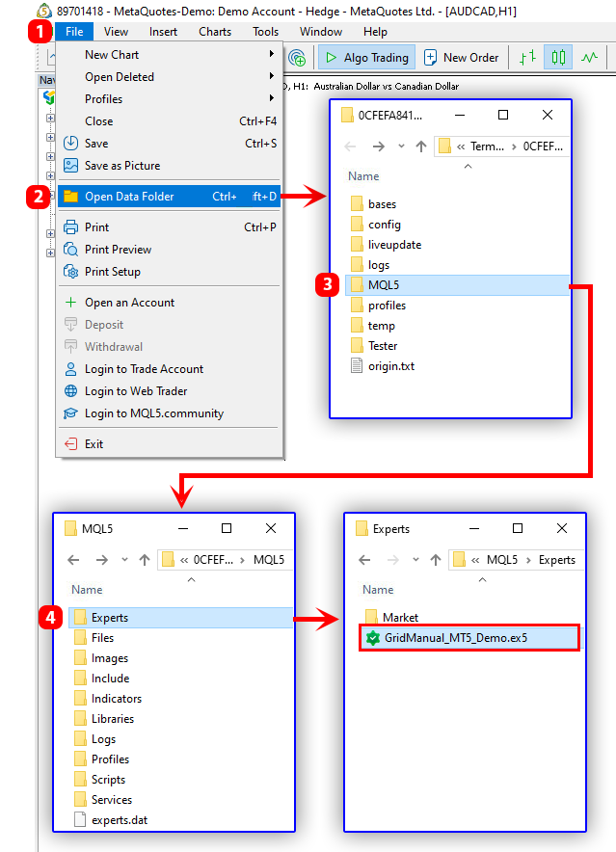Choose Print in the File menu
The width and height of the screenshot is (616, 852).
169,227
